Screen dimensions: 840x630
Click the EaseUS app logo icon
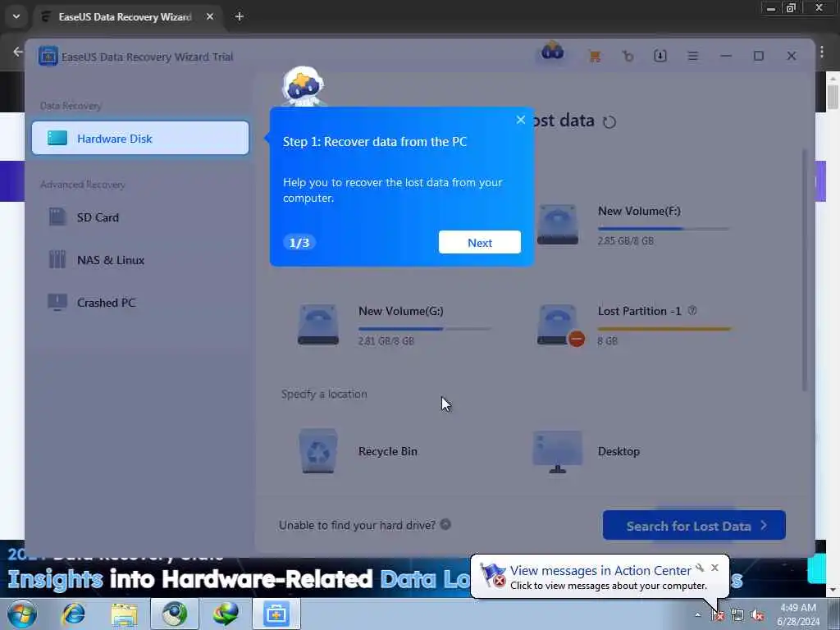click(x=48, y=57)
